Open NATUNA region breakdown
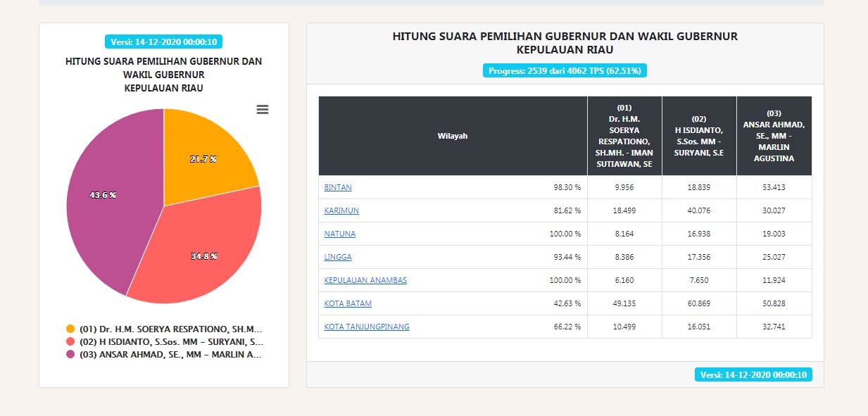 click(339, 234)
